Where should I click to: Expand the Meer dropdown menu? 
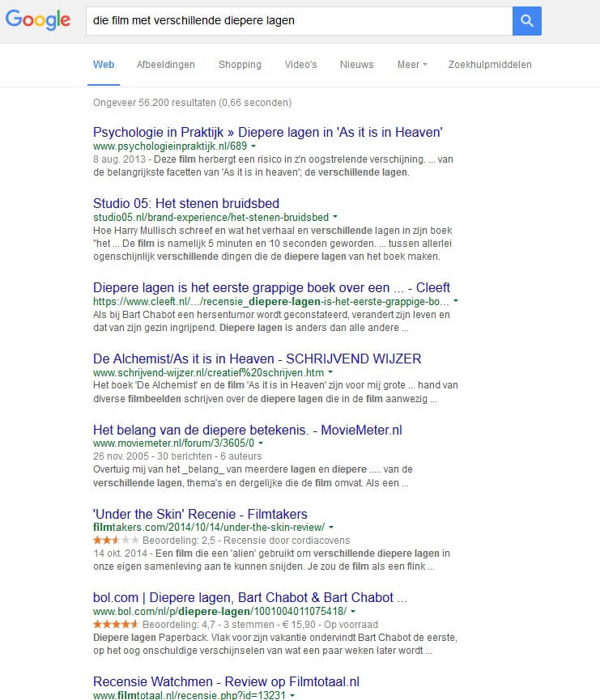(411, 65)
